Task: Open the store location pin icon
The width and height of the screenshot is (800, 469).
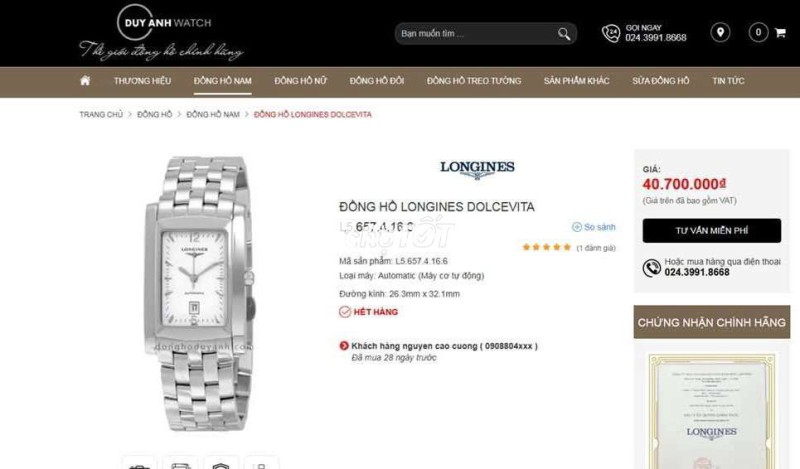Action: click(720, 33)
